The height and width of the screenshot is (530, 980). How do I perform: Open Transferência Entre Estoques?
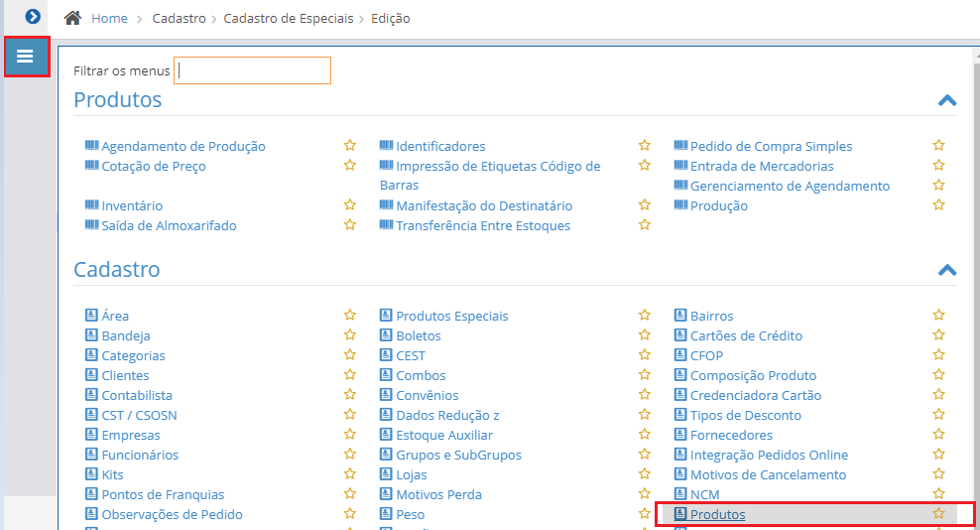(x=483, y=226)
